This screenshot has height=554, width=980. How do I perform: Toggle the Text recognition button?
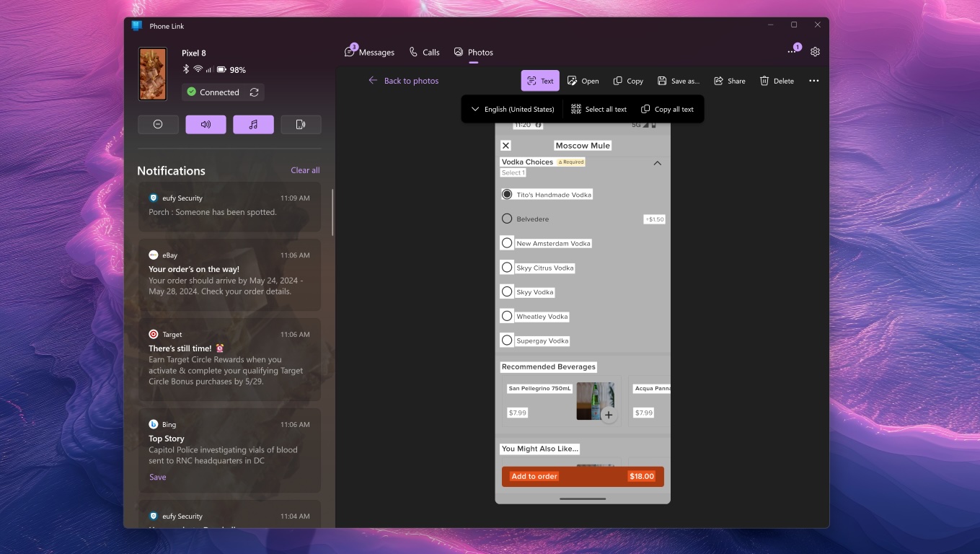540,81
